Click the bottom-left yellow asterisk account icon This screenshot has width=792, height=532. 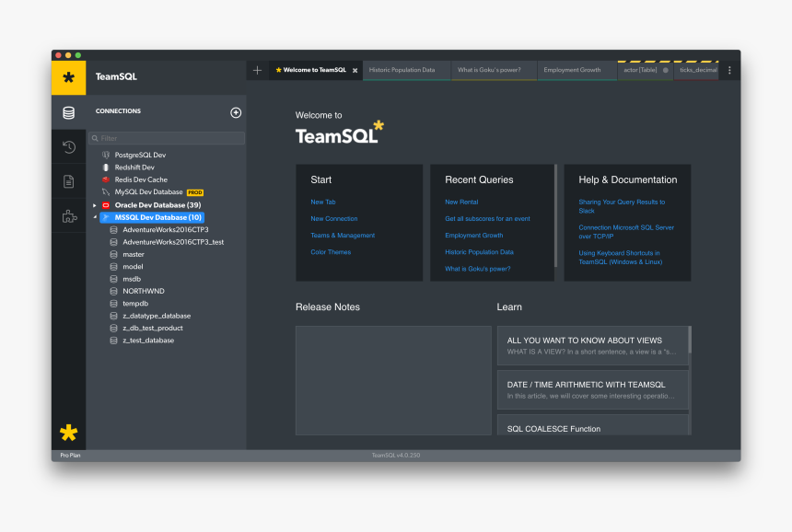[69, 433]
